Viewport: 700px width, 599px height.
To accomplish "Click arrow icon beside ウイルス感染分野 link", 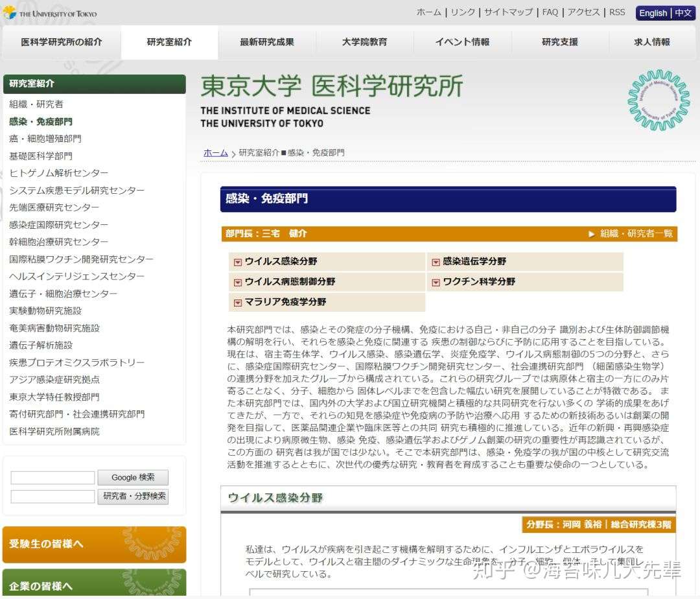I will (x=237, y=263).
